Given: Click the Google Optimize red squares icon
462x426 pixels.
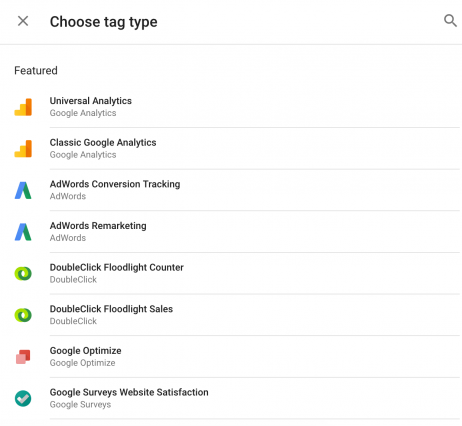Looking at the screenshot, I should click(x=23, y=357).
